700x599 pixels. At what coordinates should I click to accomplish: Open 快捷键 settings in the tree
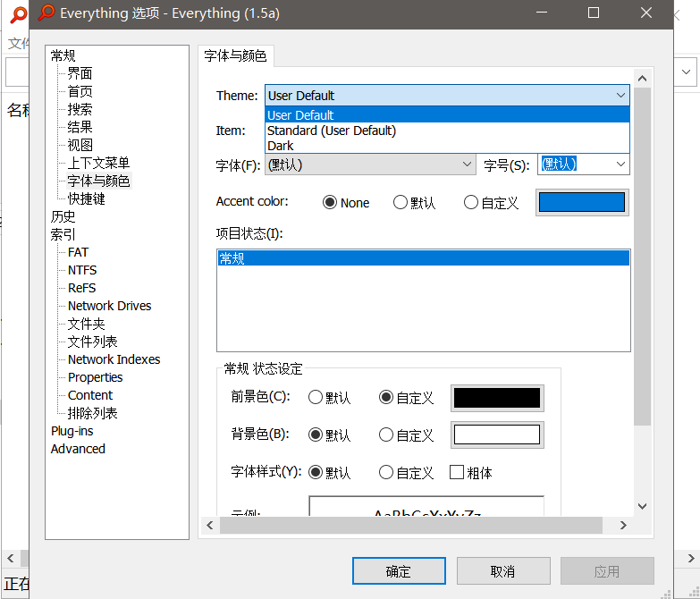pos(86,198)
